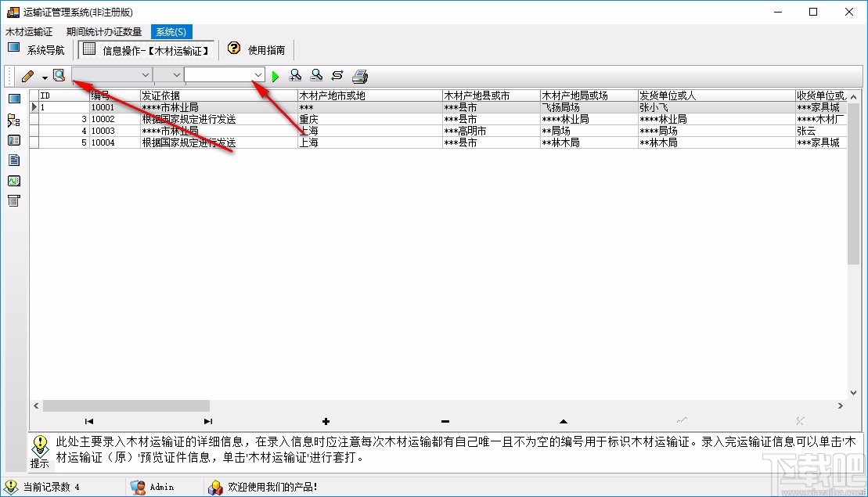Image resolution: width=868 pixels, height=497 pixels.
Task: Click the printer icon at sidebar bottom
Action: pyautogui.click(x=13, y=200)
